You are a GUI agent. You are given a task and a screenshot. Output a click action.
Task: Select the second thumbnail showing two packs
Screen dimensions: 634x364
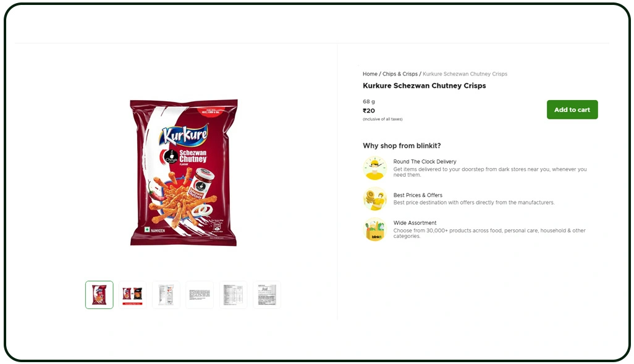[133, 295]
